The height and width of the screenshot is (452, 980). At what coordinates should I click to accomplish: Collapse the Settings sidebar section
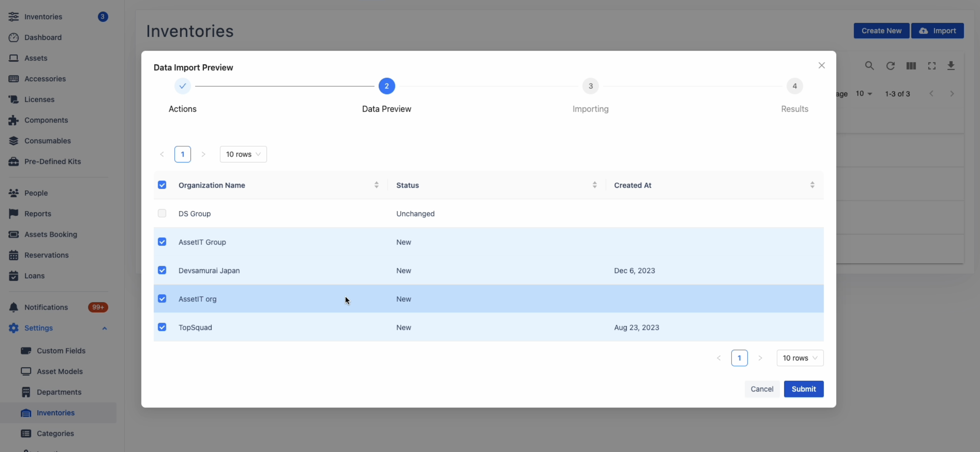click(x=104, y=328)
